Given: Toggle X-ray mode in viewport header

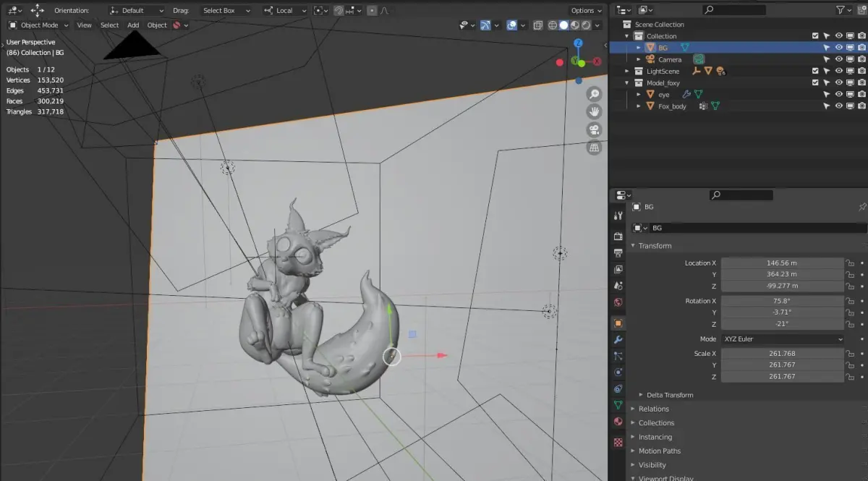Looking at the screenshot, I should 538,25.
